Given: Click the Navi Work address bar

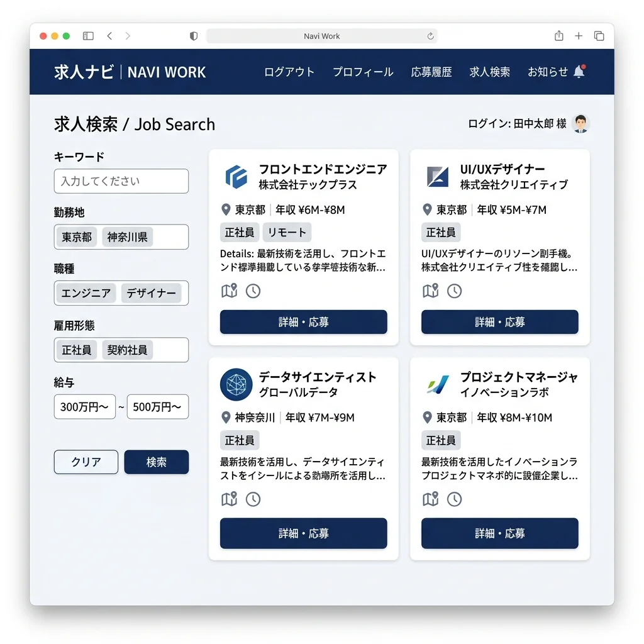Looking at the screenshot, I should click(x=321, y=36).
